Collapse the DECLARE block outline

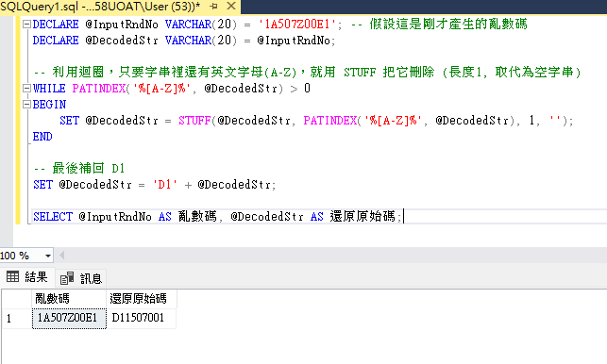coord(26,24)
